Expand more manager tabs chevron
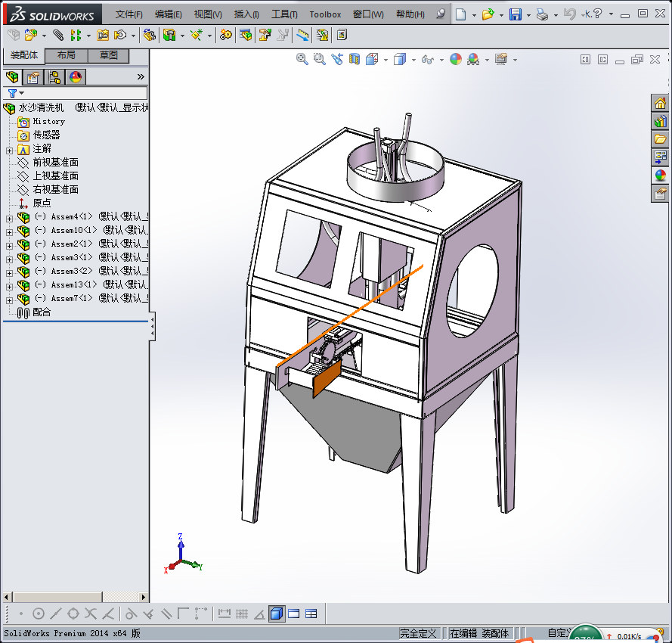Screen dimensions: 672x643 point(141,77)
